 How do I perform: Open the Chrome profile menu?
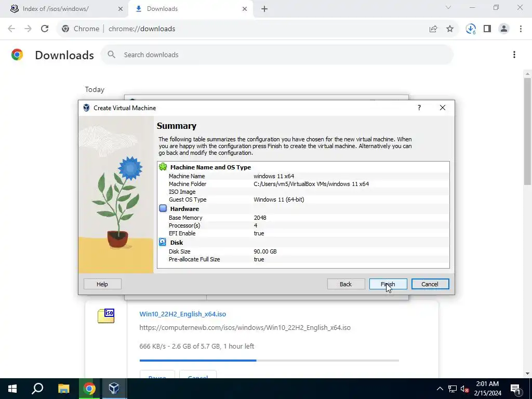(x=504, y=29)
